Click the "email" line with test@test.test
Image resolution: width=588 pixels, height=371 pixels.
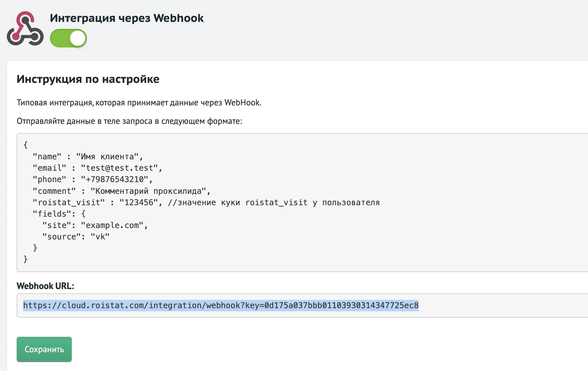pos(97,168)
